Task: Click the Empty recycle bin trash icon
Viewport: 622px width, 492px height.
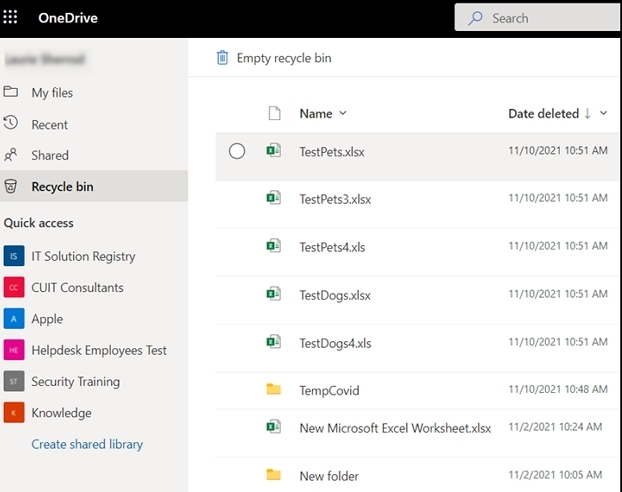Action: point(222,58)
